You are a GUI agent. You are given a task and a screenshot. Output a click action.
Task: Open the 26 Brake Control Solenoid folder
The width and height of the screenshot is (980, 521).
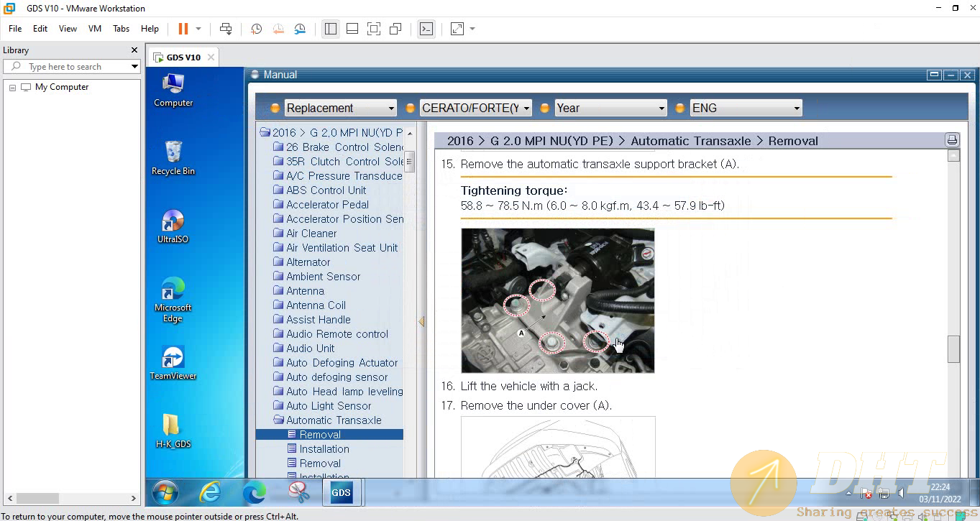[339, 147]
